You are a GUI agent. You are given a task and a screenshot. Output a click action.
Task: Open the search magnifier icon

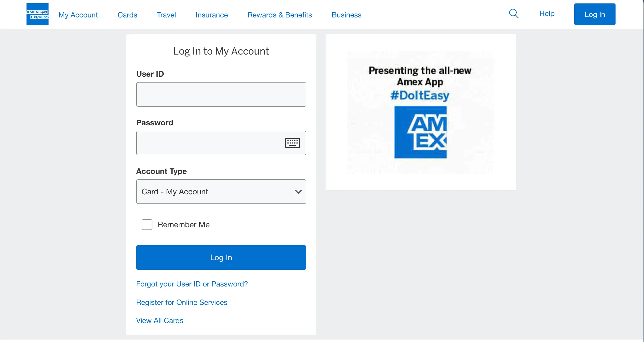513,14
